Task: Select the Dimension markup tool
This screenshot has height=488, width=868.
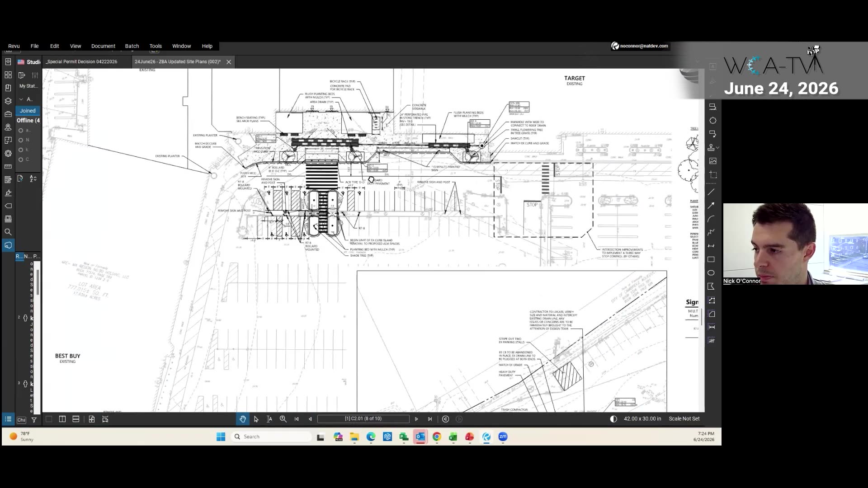Action: [711, 246]
